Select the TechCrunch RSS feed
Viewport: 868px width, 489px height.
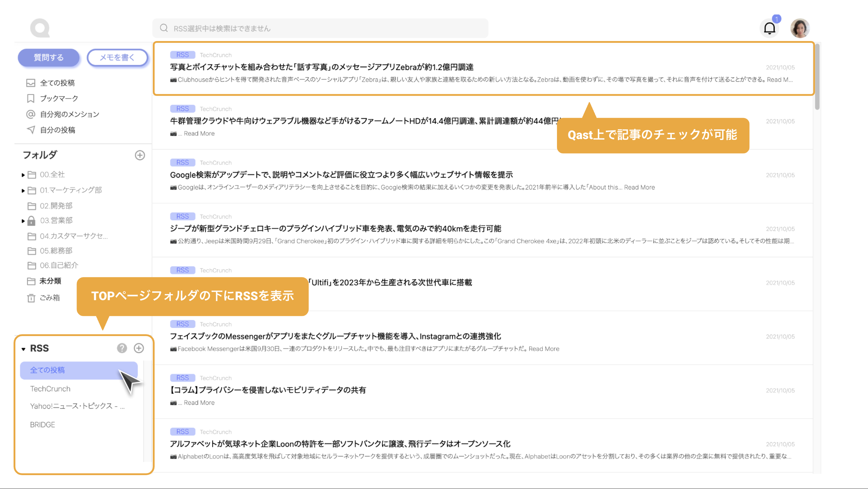pos(50,389)
